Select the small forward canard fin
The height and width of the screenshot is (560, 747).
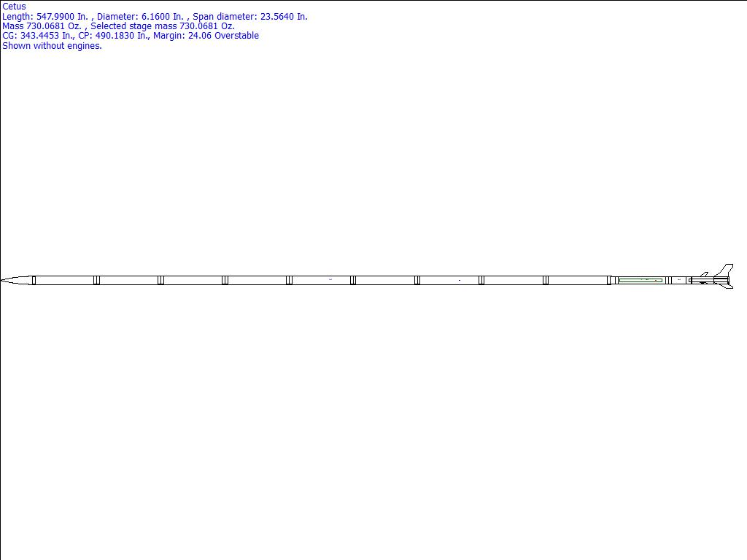tap(704, 275)
